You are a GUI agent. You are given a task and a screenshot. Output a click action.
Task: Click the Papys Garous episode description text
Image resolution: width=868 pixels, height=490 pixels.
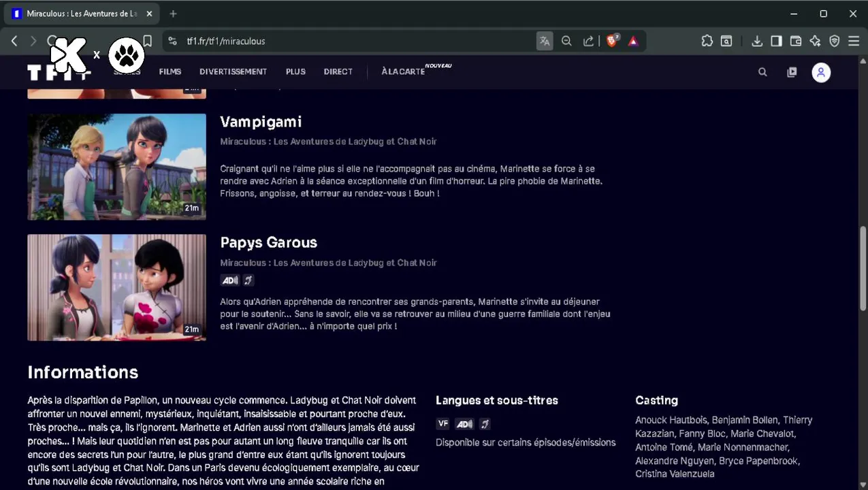pyautogui.click(x=415, y=314)
